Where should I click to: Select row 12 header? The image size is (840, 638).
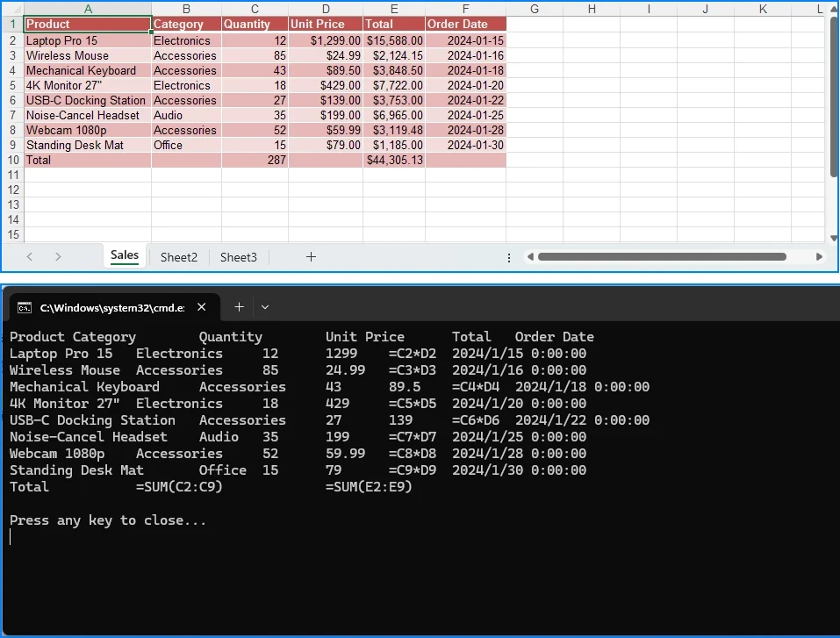coord(13,190)
